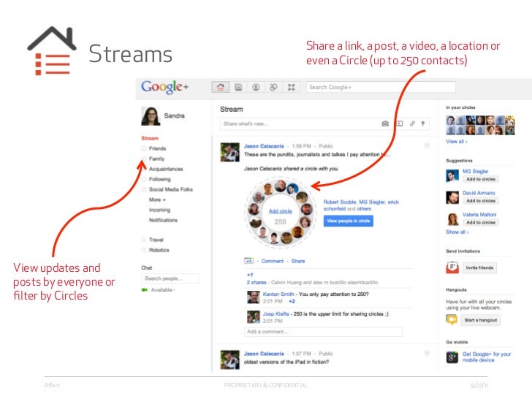Click MG Siegler suggestion name
Image resolution: width=532 pixels, height=399 pixels.
(x=475, y=171)
